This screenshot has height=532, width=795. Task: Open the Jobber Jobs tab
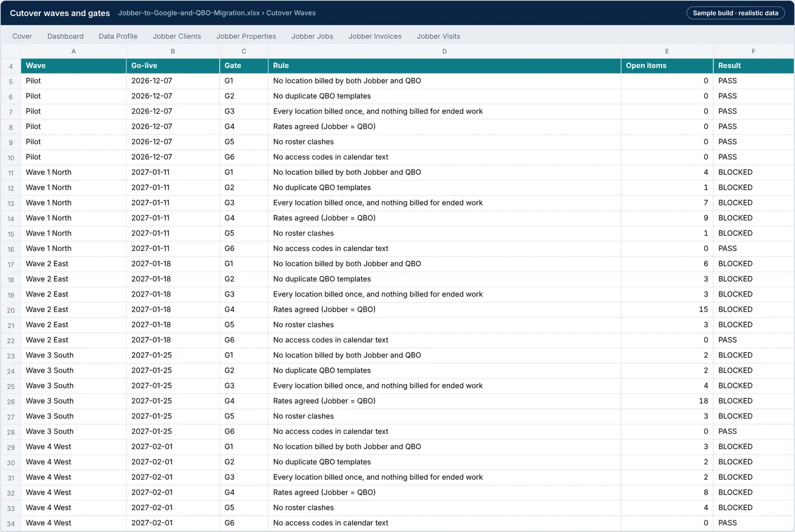[312, 36]
